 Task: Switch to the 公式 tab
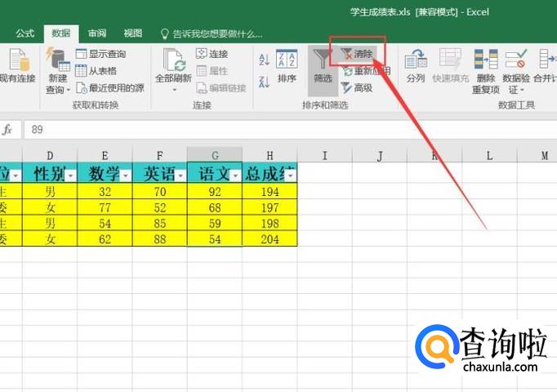tap(25, 33)
